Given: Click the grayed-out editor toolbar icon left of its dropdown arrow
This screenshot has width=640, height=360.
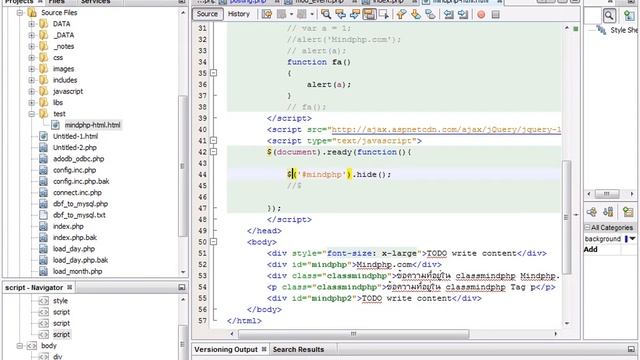Looking at the screenshot, I should pos(281,14).
